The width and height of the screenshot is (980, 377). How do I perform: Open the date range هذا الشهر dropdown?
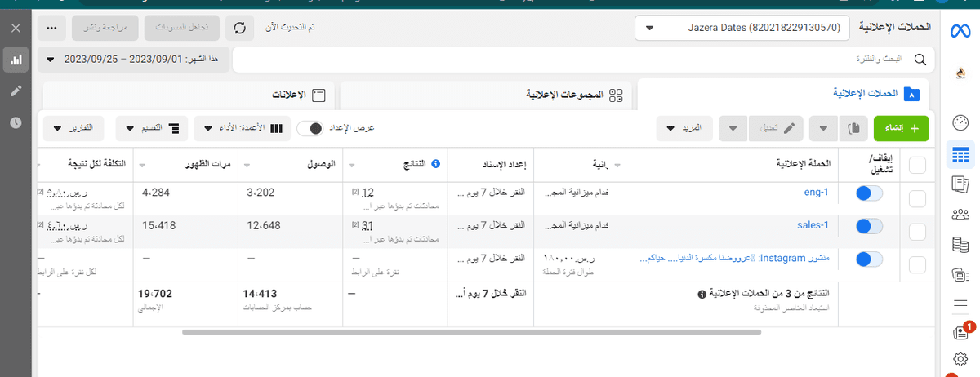click(x=134, y=60)
